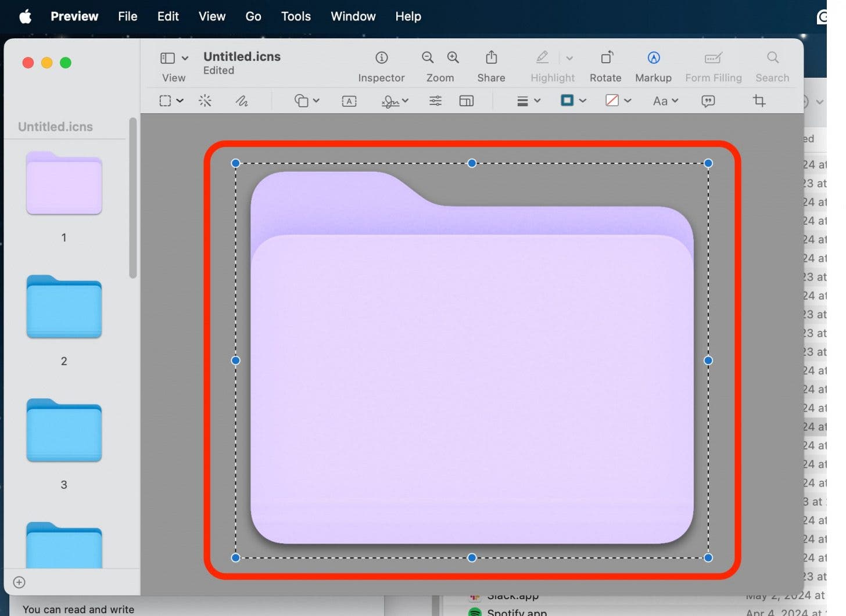
Task: Select folder thumbnail number 2
Action: pos(64,308)
